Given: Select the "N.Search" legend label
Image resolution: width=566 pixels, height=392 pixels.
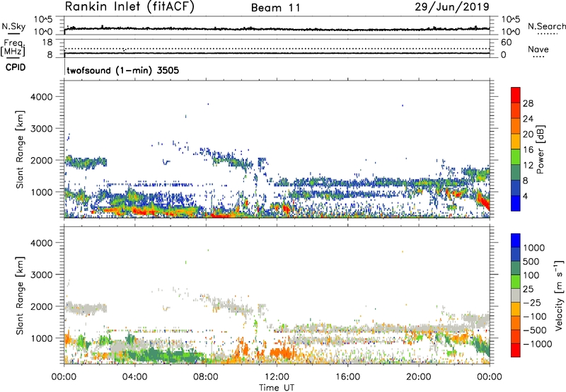Looking at the screenshot, I should point(546,26).
